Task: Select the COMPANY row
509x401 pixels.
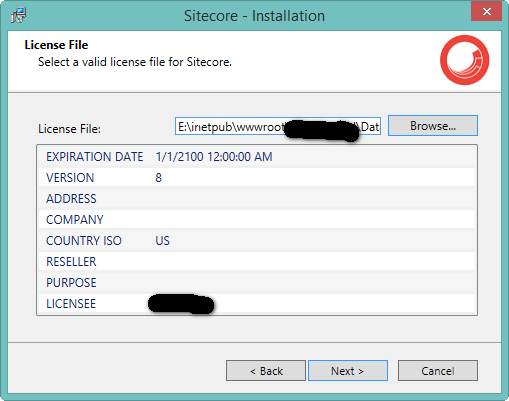Action: tap(257, 220)
